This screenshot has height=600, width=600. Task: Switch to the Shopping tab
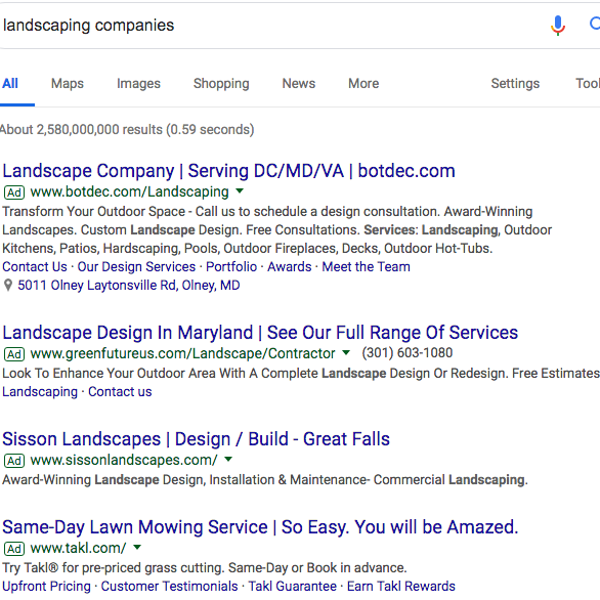coord(221,83)
